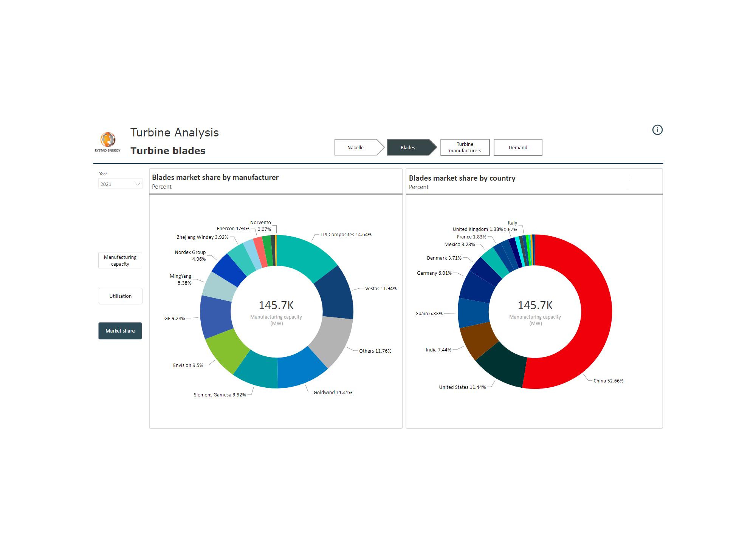
Task: Click the 'Norvento 0.07%' label
Action: (261, 226)
